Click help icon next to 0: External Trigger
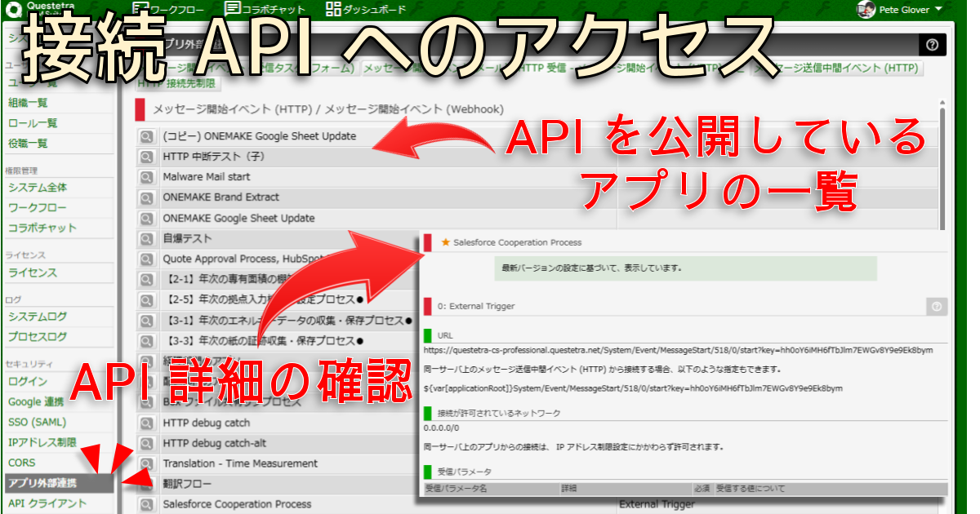980x514 pixels. 936,306
